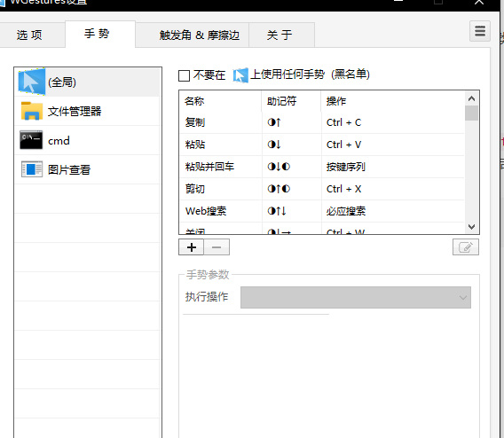Switch to the 手势 tab

point(100,34)
